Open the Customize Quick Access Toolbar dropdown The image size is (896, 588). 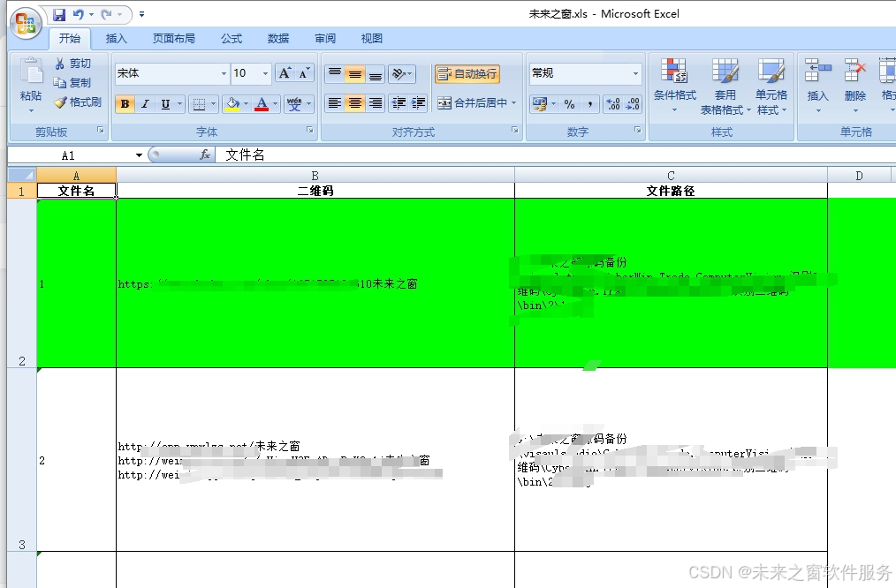tap(141, 14)
